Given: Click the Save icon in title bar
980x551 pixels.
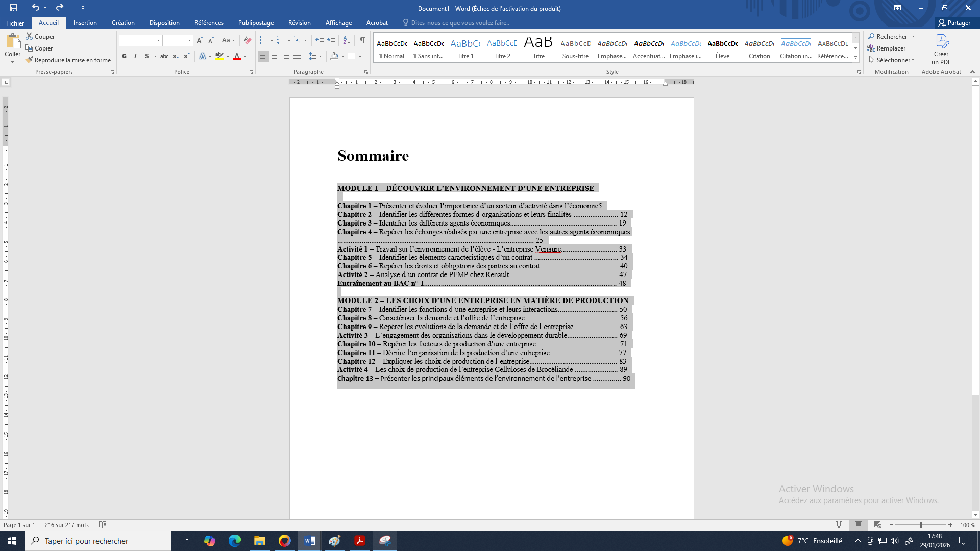Looking at the screenshot, I should coord(14,8).
